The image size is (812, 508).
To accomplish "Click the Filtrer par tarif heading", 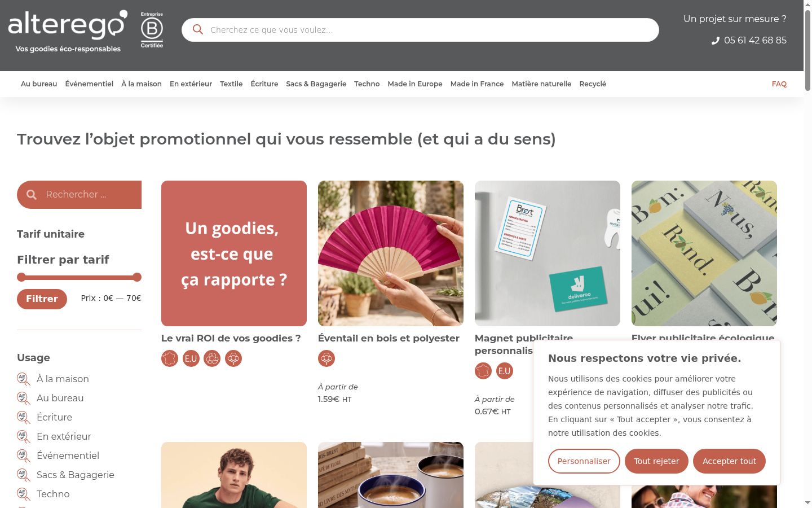I will (63, 260).
